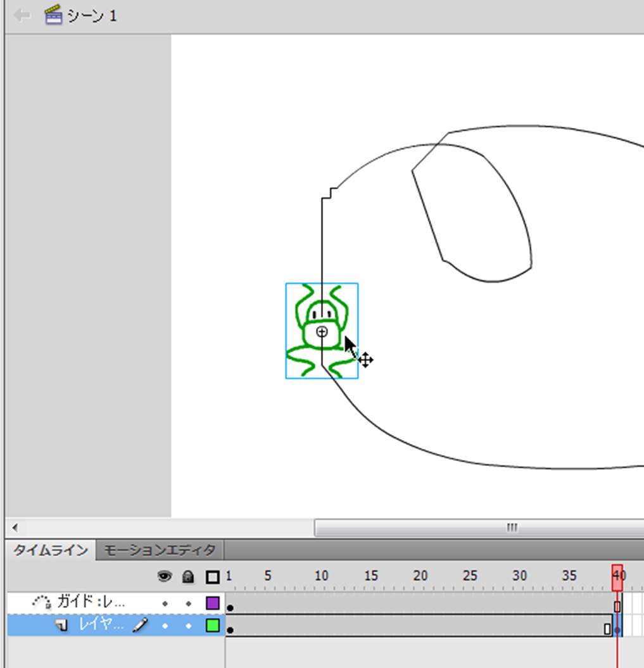Click the シーン 1 scene label

click(92, 15)
